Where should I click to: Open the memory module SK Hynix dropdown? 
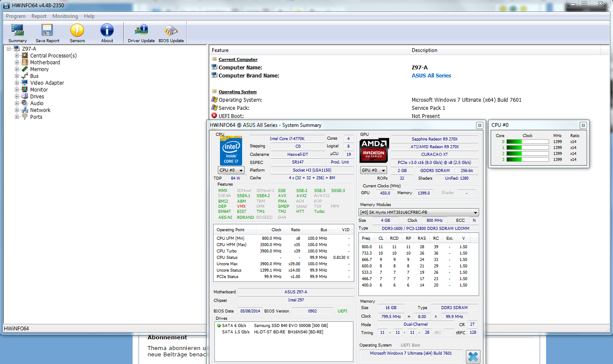pos(419,212)
